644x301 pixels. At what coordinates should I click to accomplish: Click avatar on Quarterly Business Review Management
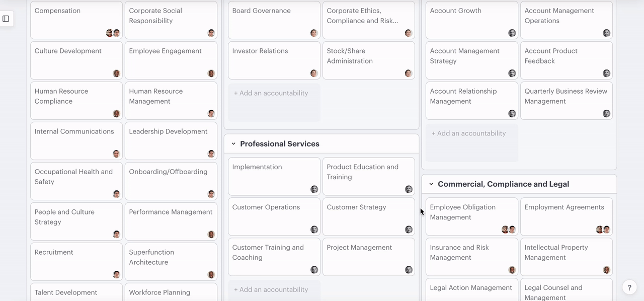606,114
